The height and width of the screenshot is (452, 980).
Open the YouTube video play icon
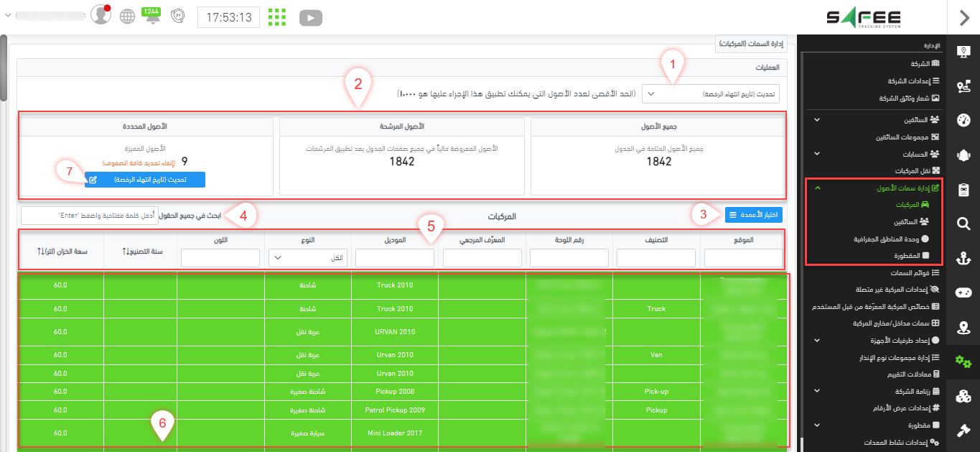(310, 17)
